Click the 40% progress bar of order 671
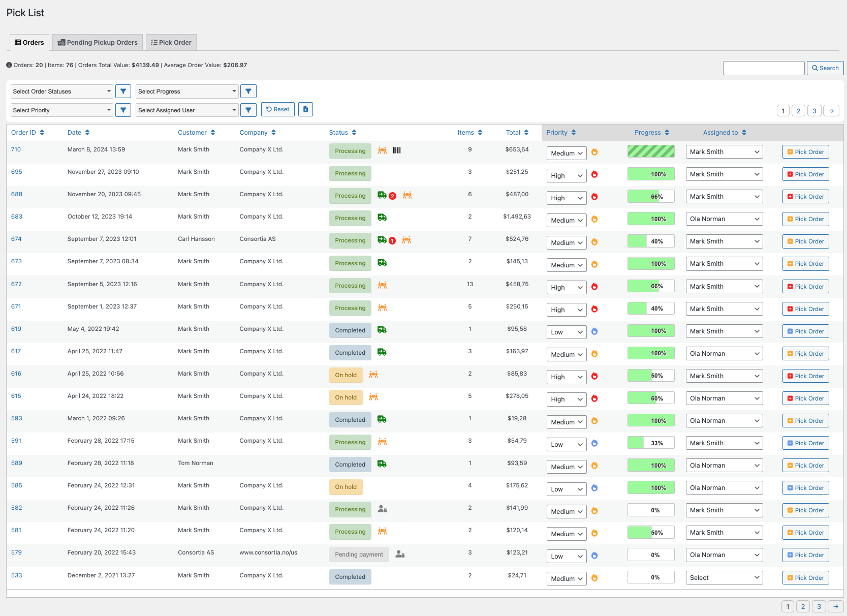Viewport: 847px width, 616px height. [x=651, y=309]
